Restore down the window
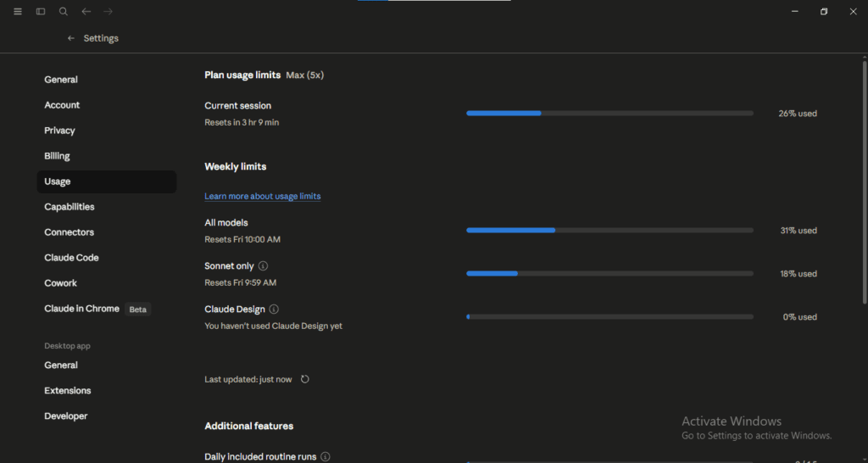Image resolution: width=868 pixels, height=463 pixels. (824, 12)
